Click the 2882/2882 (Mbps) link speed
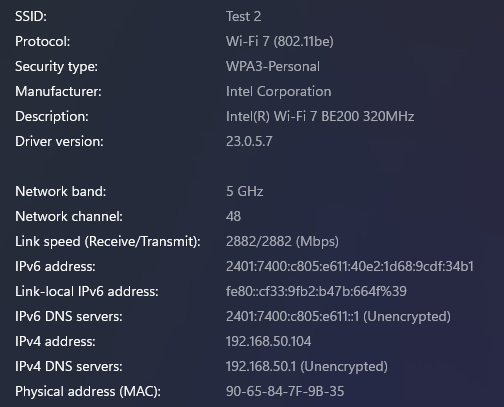 [x=282, y=241]
